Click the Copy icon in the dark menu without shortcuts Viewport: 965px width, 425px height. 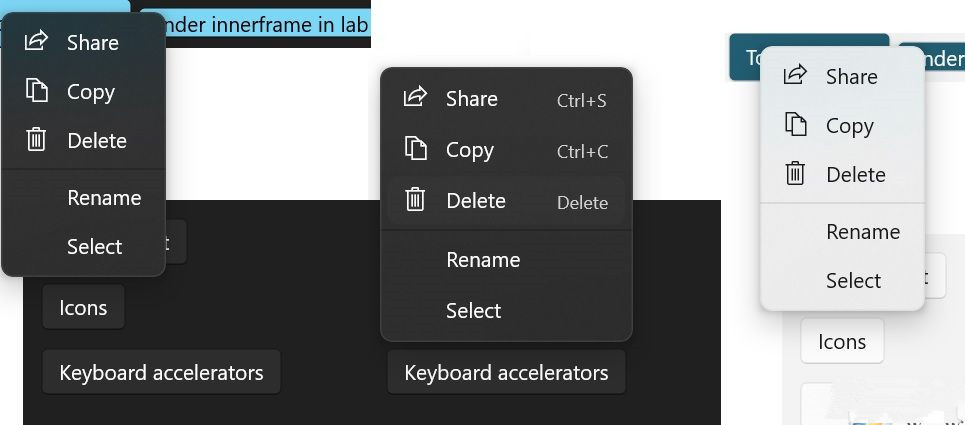(x=36, y=91)
